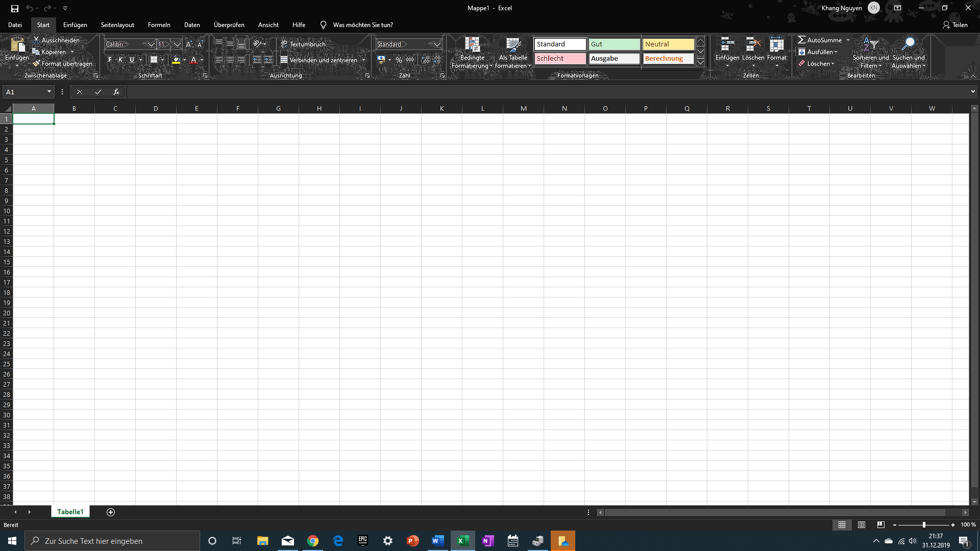
Task: Open the Datei menu
Action: pos(15,24)
